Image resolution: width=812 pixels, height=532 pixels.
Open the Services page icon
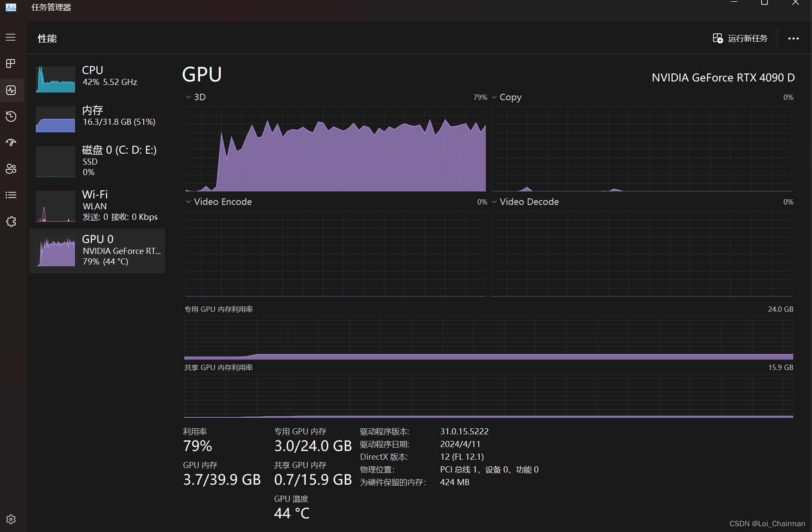point(11,222)
